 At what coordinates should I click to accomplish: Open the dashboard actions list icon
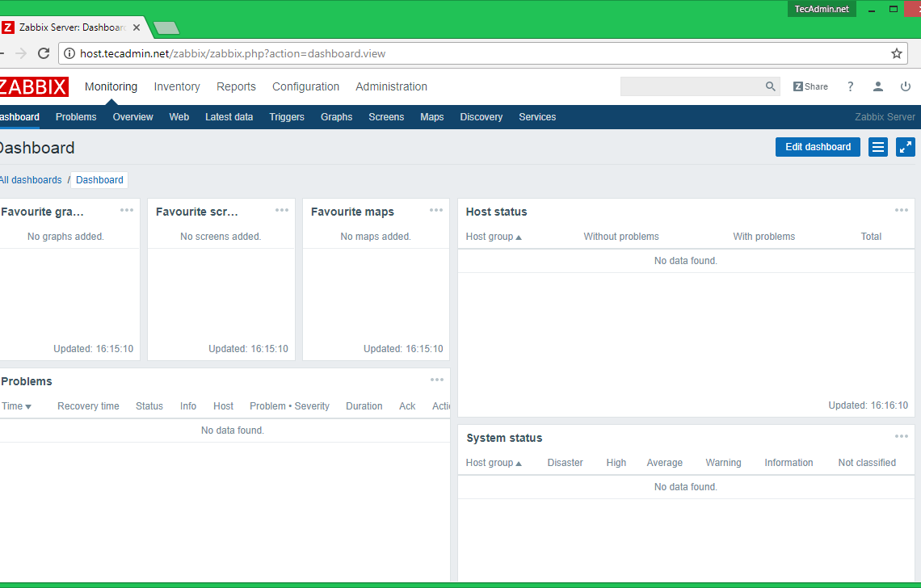click(x=878, y=147)
